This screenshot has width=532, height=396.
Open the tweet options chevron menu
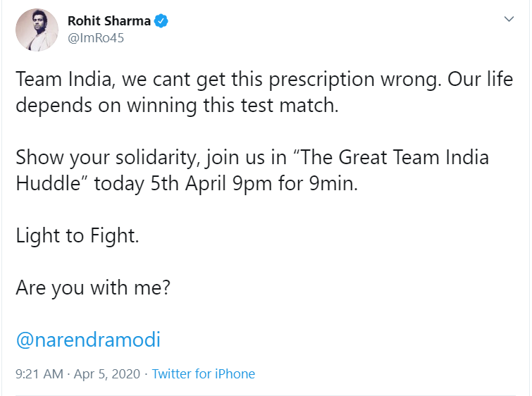pos(509,20)
